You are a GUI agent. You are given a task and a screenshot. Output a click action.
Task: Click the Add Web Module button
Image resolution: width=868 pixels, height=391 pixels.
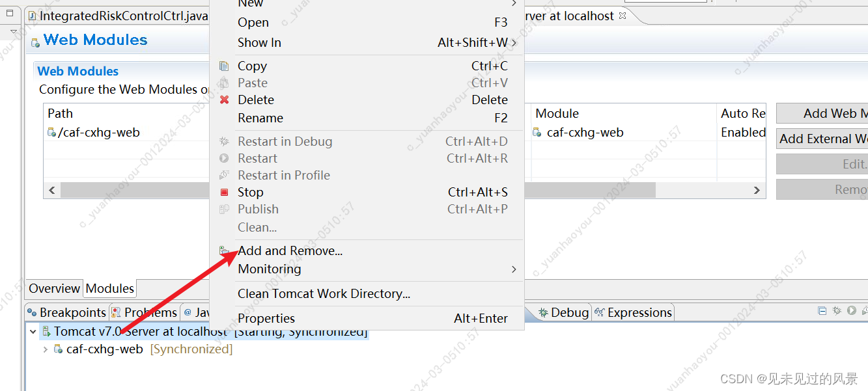click(822, 113)
